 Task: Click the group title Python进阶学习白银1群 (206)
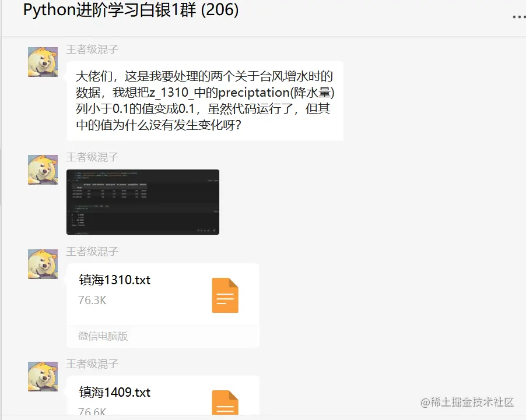coord(131,10)
